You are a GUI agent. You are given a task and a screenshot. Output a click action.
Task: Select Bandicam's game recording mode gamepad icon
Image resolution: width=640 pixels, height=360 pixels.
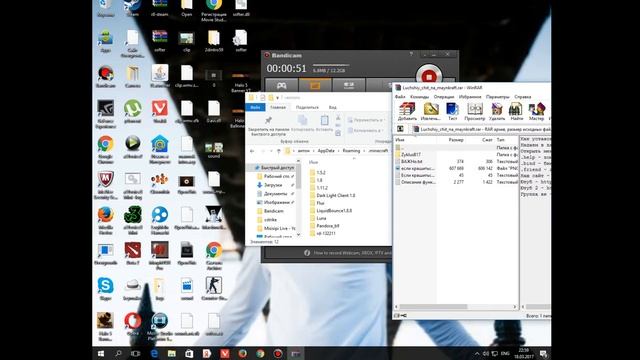point(282,86)
